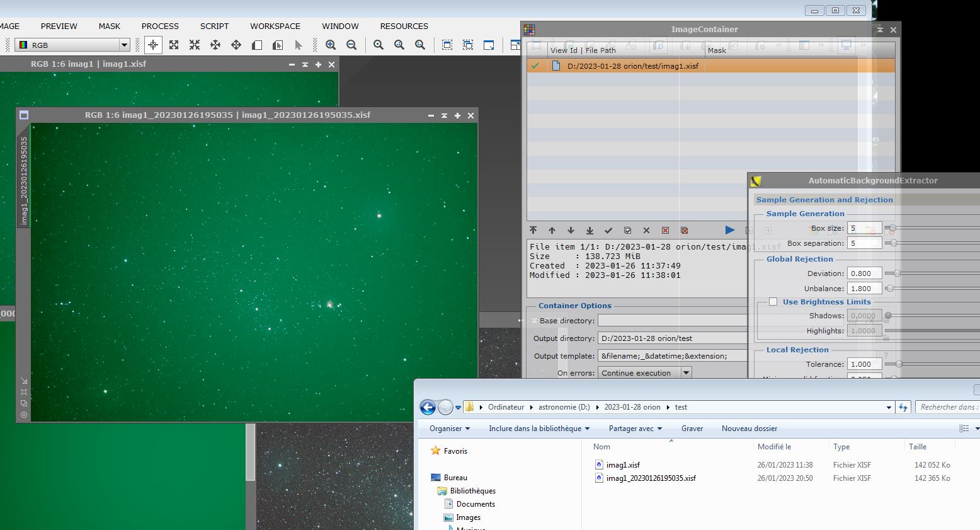Run the ImageContainer with the blue play arrow

[x=729, y=230]
